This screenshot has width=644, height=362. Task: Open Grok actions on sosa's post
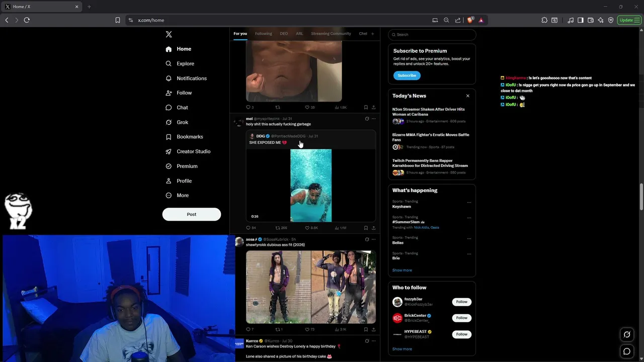(367, 239)
